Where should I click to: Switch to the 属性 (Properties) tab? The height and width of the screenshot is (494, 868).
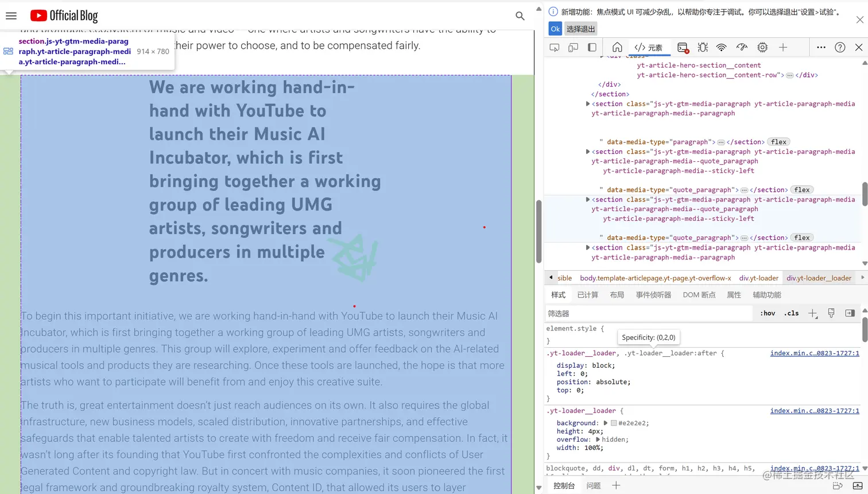click(x=734, y=295)
